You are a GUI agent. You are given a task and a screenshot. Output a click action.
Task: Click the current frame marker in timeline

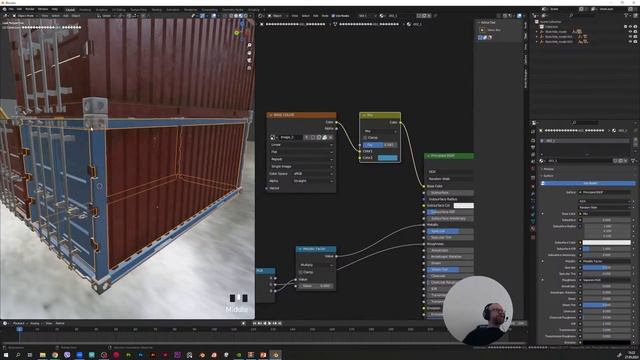tap(19, 329)
